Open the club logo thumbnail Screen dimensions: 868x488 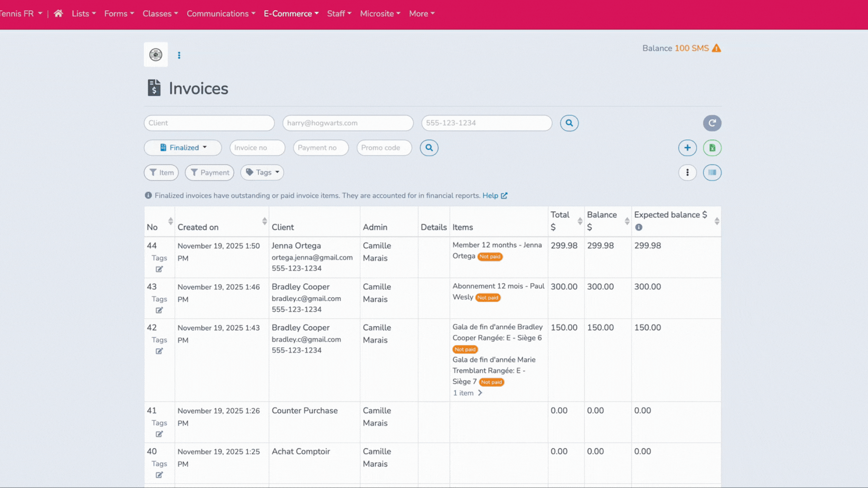[x=156, y=54]
